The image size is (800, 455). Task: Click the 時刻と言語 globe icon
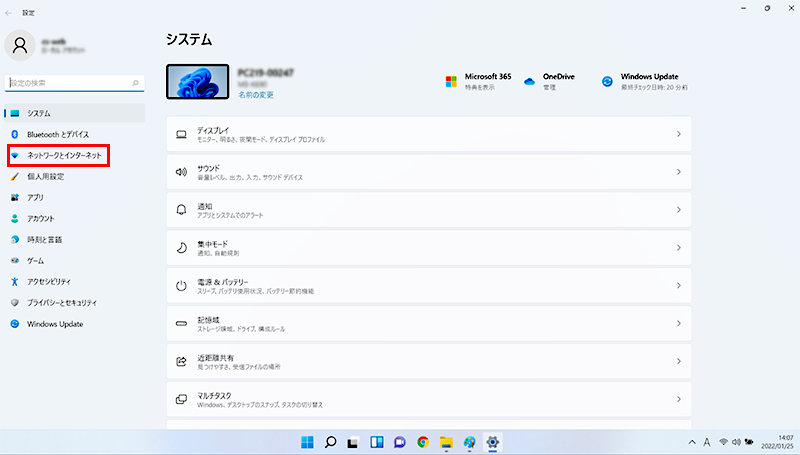pos(15,239)
